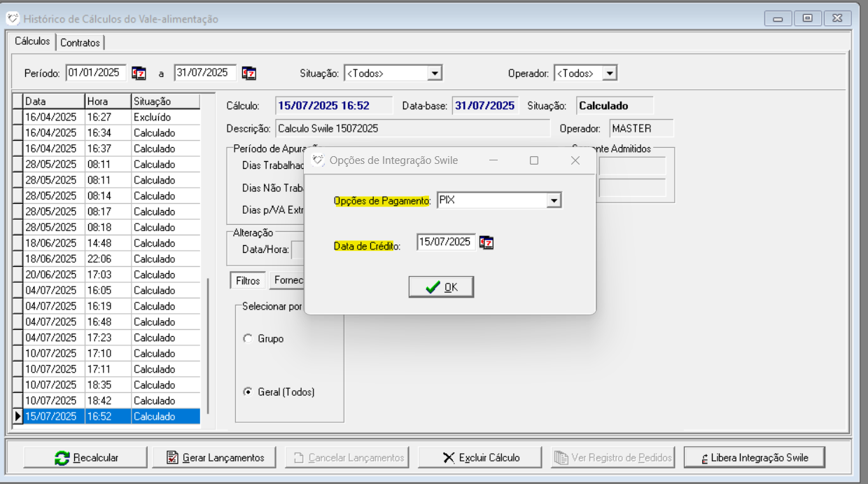Expand the Situação dropdown

(x=435, y=73)
